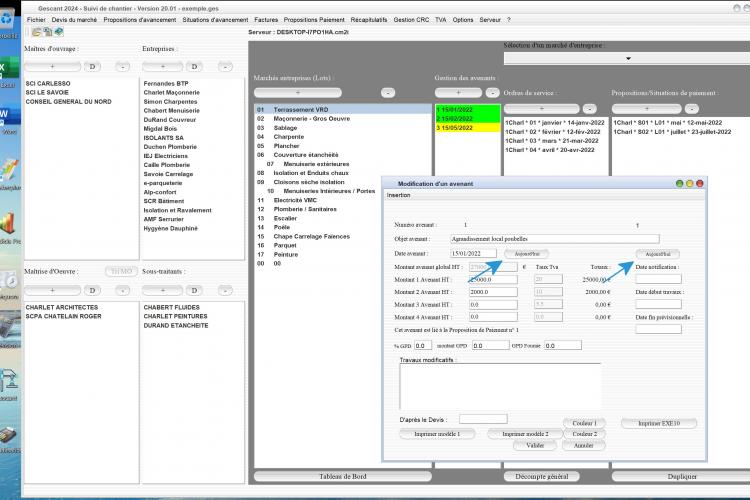Open the Récapitulatifs menu
Screen dimensions: 750x500
[369, 20]
